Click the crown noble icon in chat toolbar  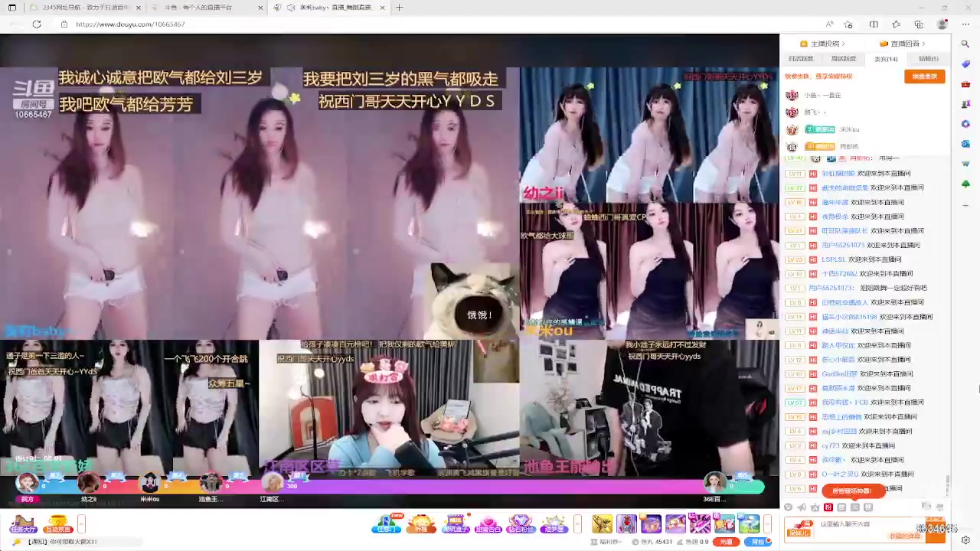(815, 507)
